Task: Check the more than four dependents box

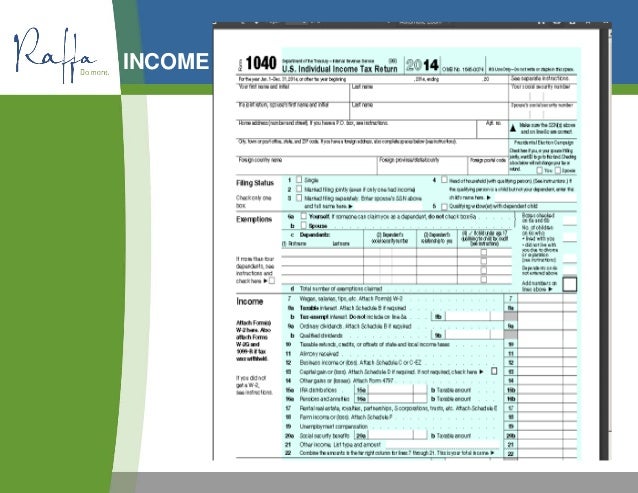Action: pyautogui.click(x=272, y=281)
